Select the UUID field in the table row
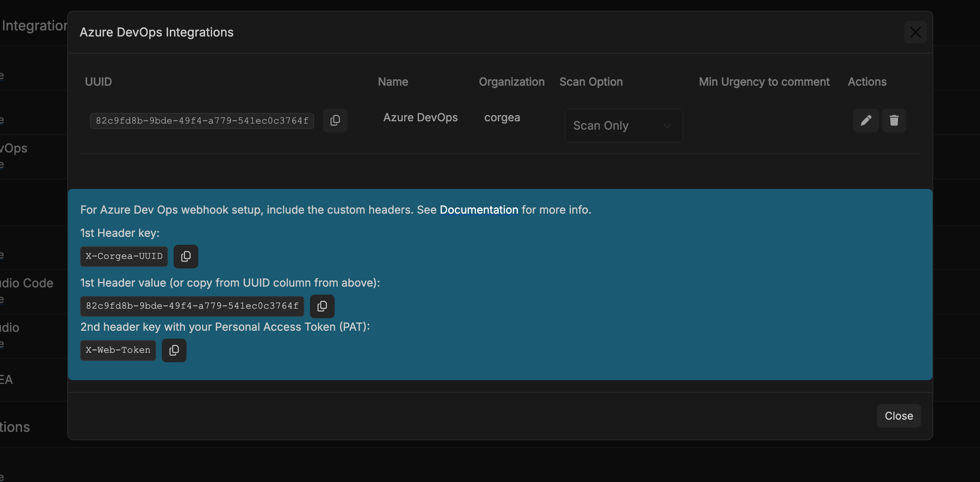This screenshot has height=482, width=980. coord(202,121)
